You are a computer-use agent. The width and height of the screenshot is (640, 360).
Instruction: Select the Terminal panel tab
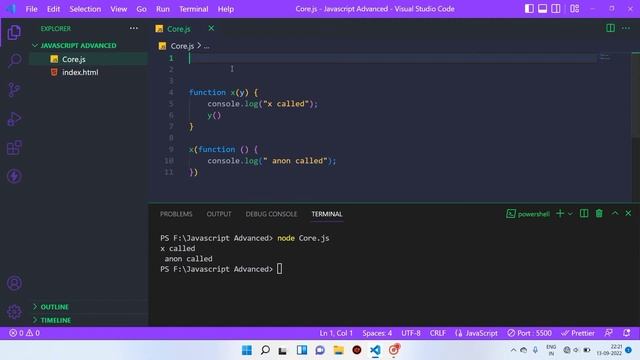[x=327, y=214]
